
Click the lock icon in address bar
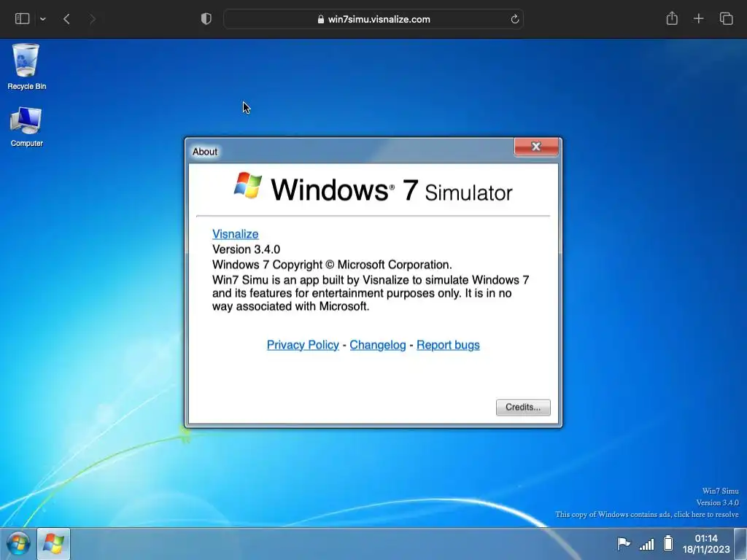tap(321, 19)
